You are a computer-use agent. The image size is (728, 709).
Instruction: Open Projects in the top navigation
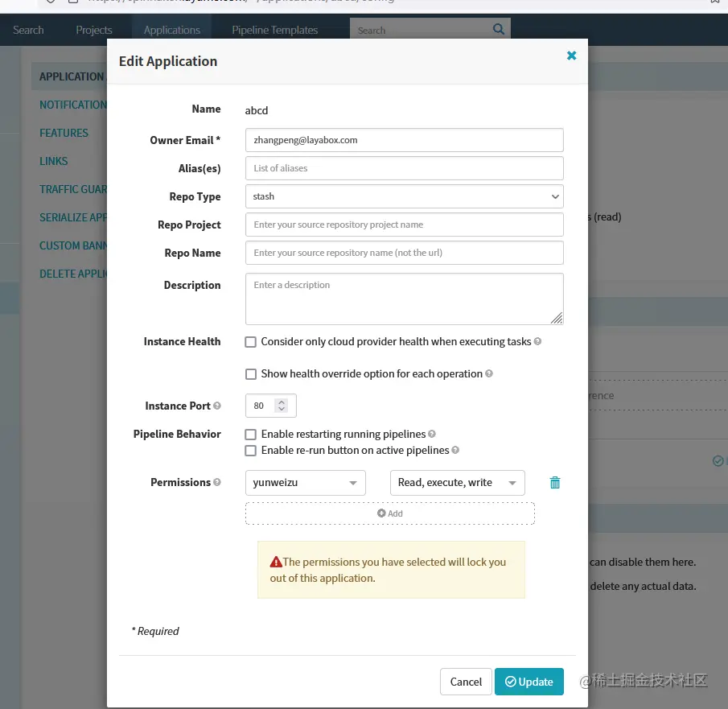94,30
